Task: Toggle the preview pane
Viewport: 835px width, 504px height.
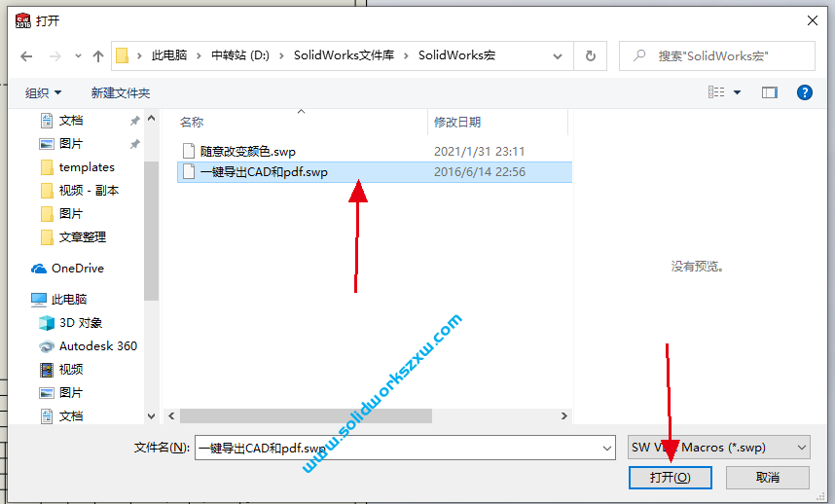Action: pyautogui.click(x=770, y=92)
